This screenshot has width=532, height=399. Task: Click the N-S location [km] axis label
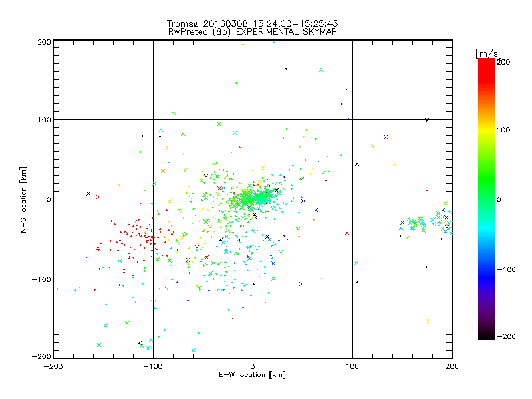tap(23, 199)
